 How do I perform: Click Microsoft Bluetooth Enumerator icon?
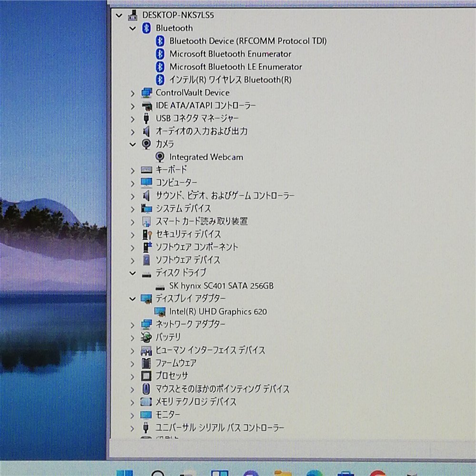point(160,54)
